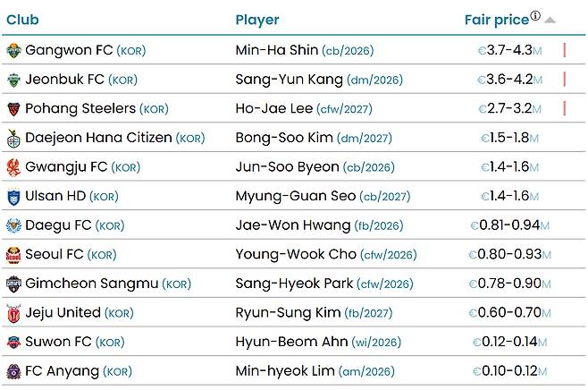Click the Gangwon FC club crest icon
The width and height of the screenshot is (588, 390).
pyautogui.click(x=13, y=50)
